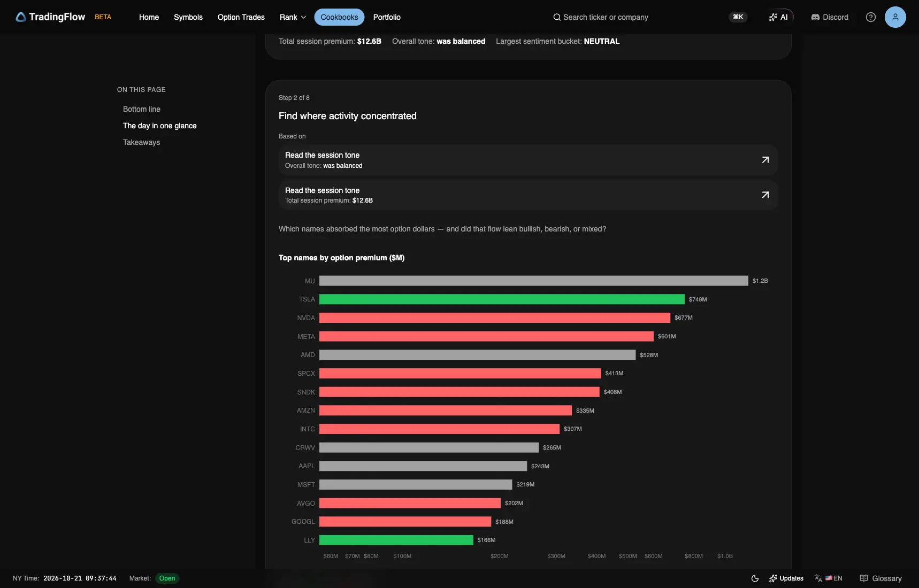Click the AVGO ticker label
This screenshot has height=588, width=919.
(x=306, y=503)
